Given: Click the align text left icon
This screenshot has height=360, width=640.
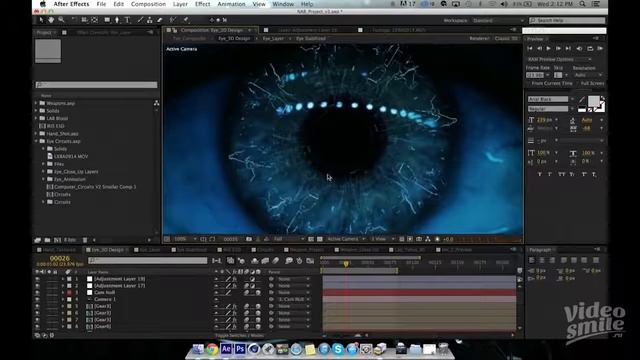Looking at the screenshot, I should pyautogui.click(x=532, y=260).
